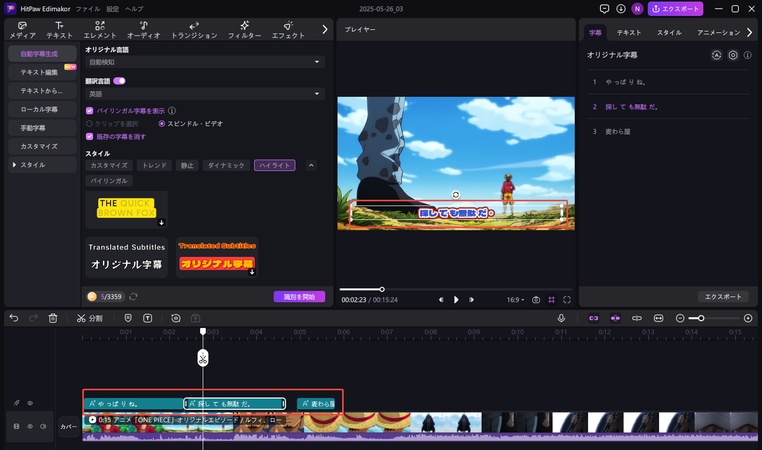Open the Media panel icon
Viewport: 762px width, 450px height.
click(x=22, y=30)
